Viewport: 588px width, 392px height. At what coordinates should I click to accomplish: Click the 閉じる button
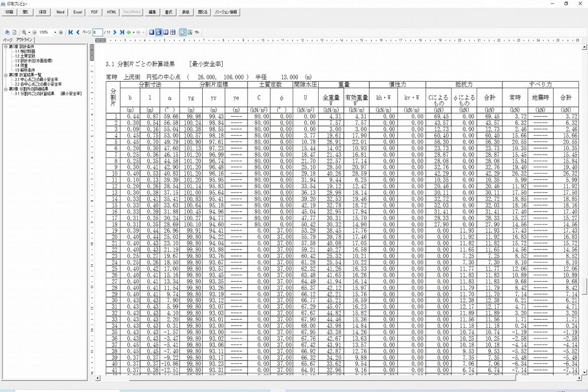(203, 12)
